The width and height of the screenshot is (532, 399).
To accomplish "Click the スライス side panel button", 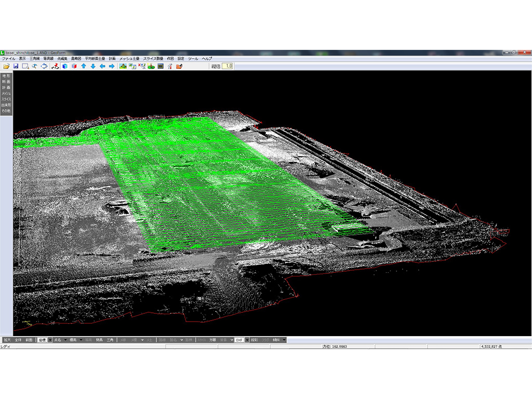I will [x=6, y=99].
